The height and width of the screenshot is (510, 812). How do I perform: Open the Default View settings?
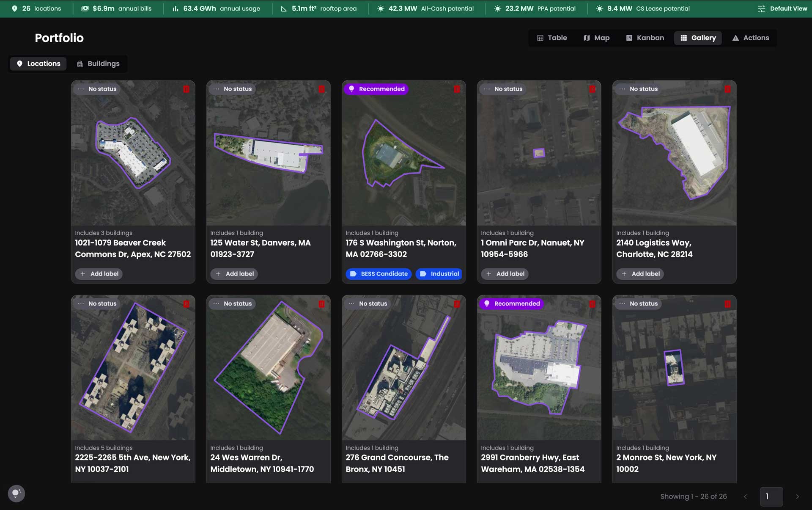pos(782,8)
